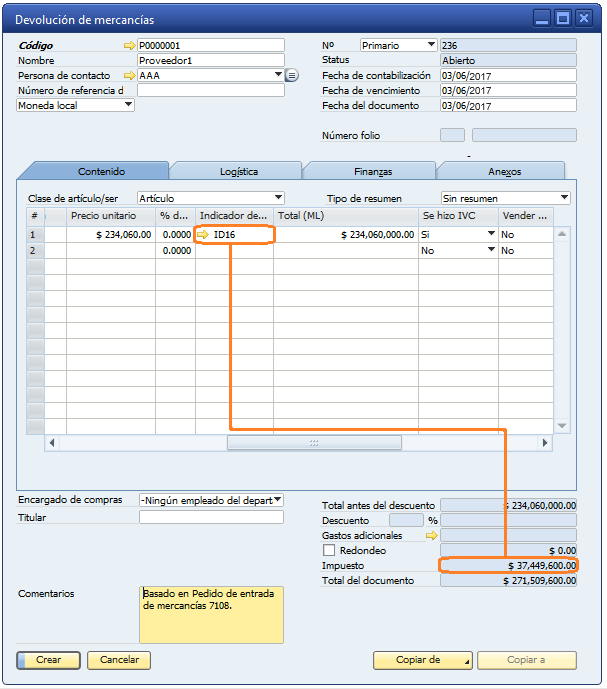Click the table's horizontal scrollbar thumb
The height and width of the screenshot is (689, 607).
[x=314, y=443]
